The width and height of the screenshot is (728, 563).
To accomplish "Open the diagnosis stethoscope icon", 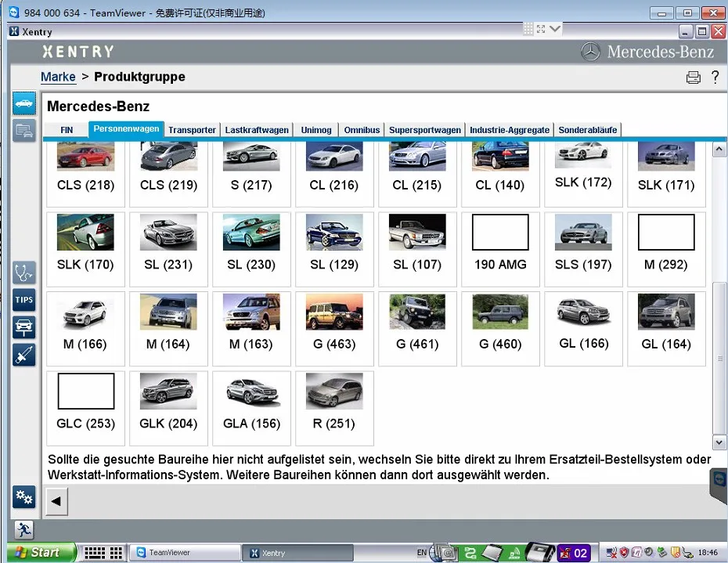I will (24, 272).
